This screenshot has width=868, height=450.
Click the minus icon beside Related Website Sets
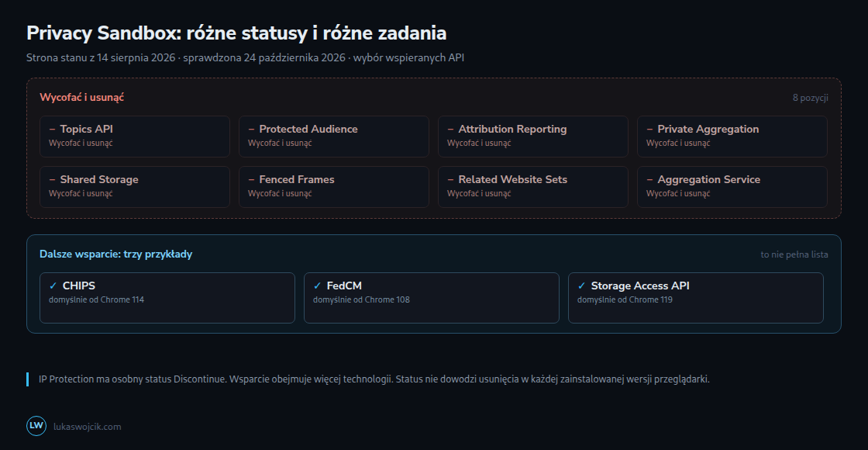[x=450, y=179]
